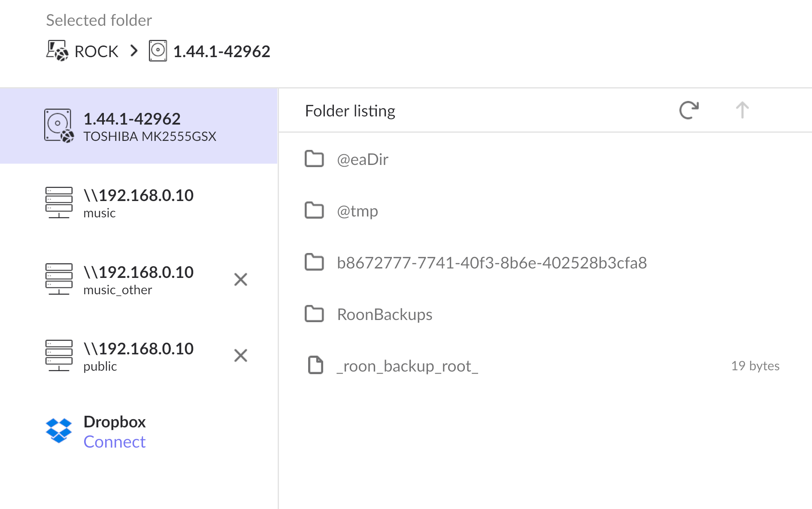Click ROCK in the breadcrumb path

pos(96,52)
